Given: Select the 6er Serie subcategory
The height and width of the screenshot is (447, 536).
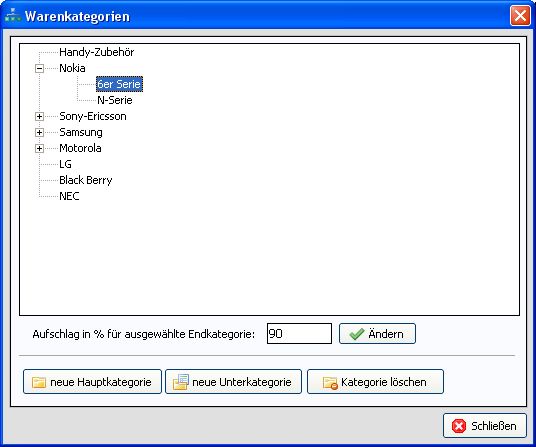Looking at the screenshot, I should (119, 84).
